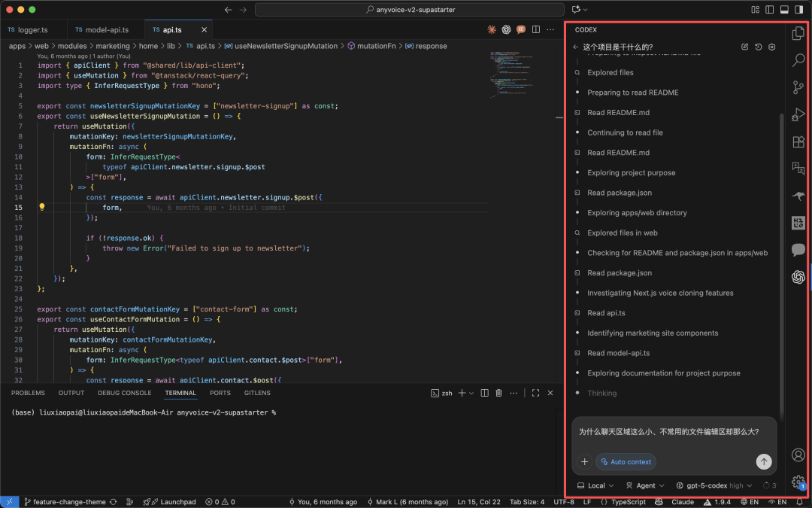Kill the terminal with trash icon
The image size is (812, 508).
(x=498, y=393)
